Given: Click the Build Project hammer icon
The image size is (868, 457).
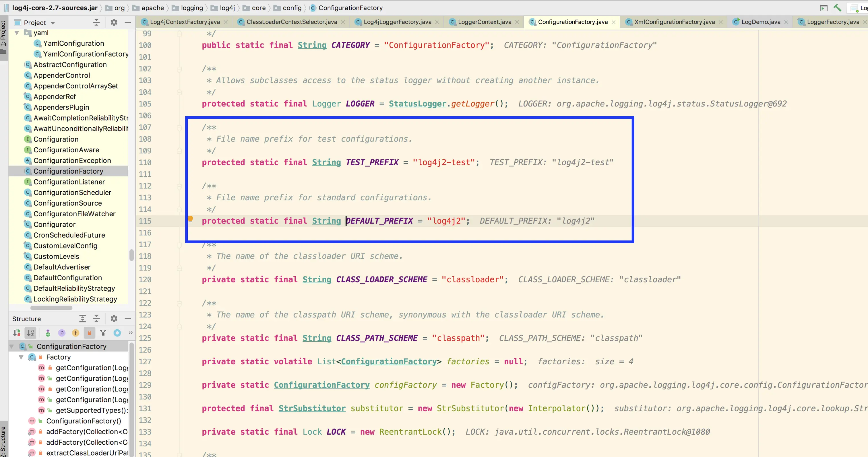Looking at the screenshot, I should (x=837, y=8).
